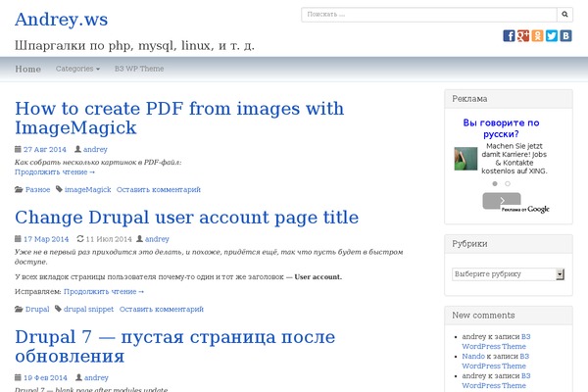Open the 'Вы говорите по русски?' ad headline
This screenshot has width=588, height=392.
tap(501, 128)
